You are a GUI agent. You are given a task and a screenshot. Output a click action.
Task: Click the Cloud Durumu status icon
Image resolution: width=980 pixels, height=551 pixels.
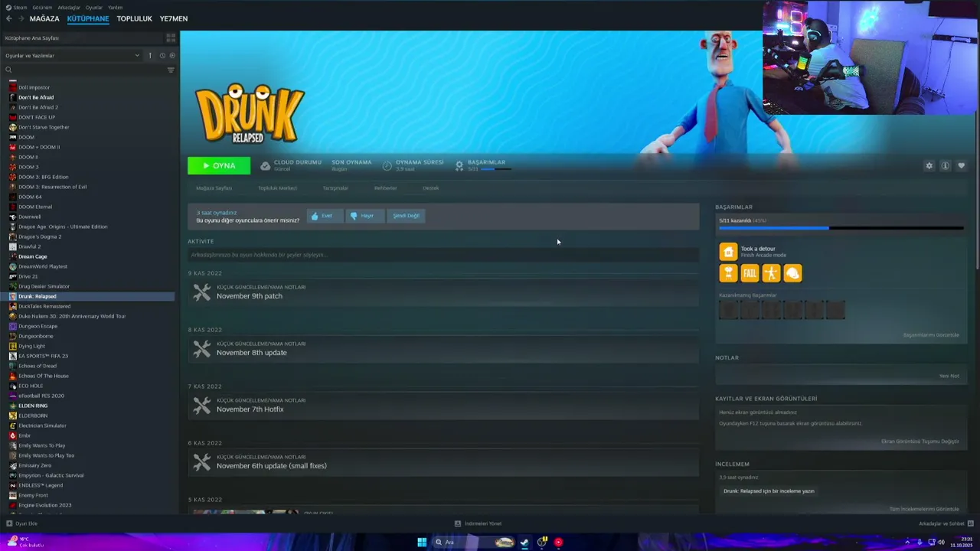click(266, 165)
